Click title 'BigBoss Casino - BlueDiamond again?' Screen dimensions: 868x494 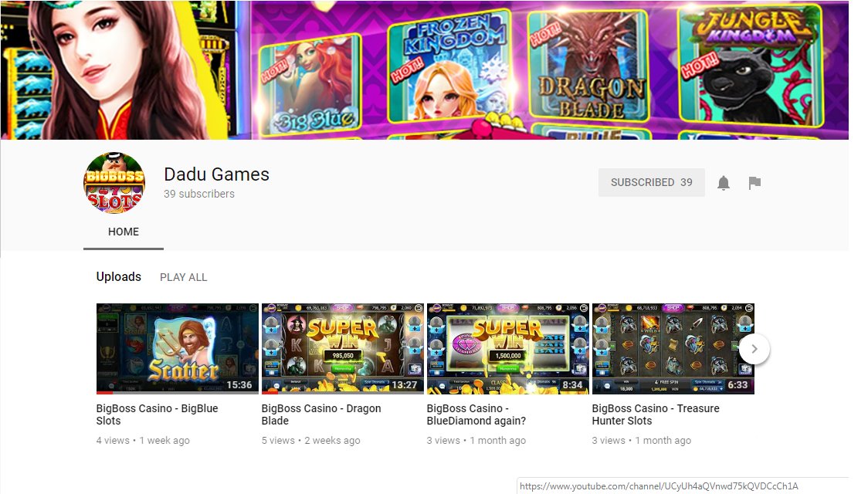tap(476, 414)
